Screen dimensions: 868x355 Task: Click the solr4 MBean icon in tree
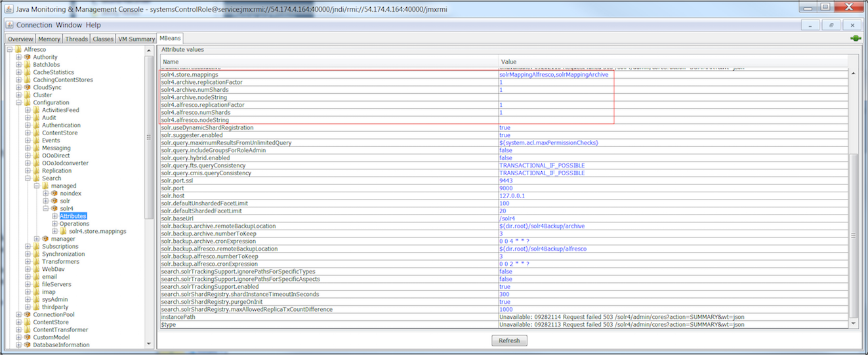click(x=54, y=209)
